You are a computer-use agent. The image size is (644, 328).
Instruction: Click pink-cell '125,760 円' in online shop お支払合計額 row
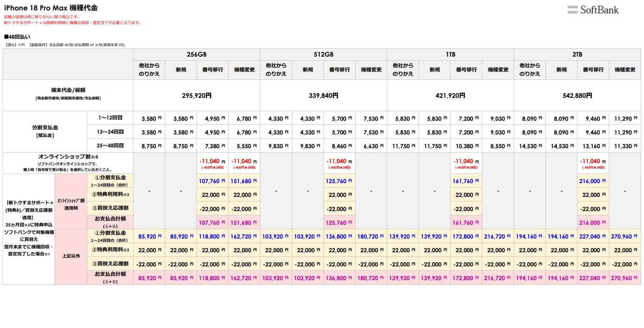(339, 223)
